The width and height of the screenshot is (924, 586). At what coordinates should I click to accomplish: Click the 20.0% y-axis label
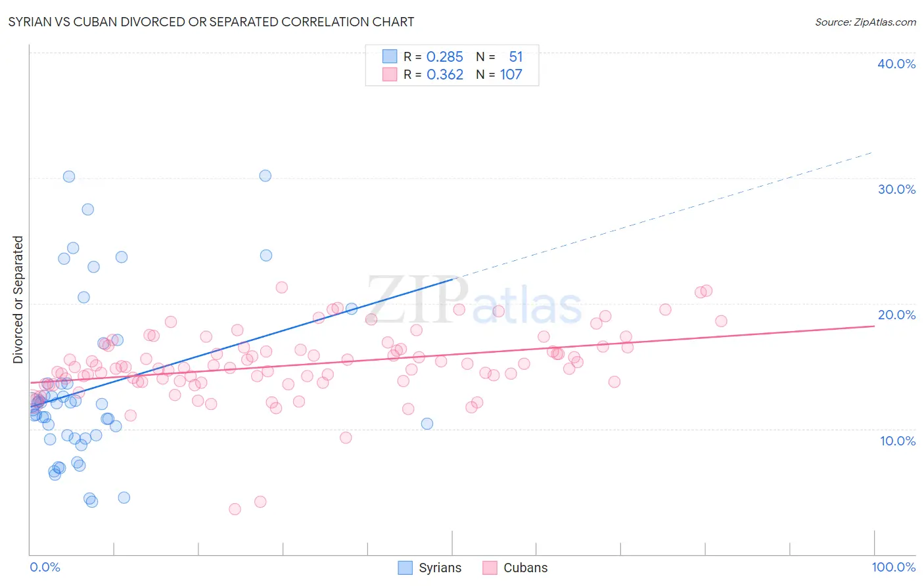click(x=896, y=315)
